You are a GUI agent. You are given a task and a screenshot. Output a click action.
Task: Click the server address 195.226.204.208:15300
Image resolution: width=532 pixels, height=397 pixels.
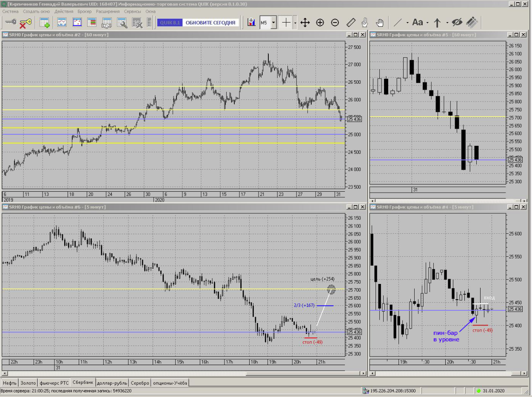pyautogui.click(x=393, y=390)
